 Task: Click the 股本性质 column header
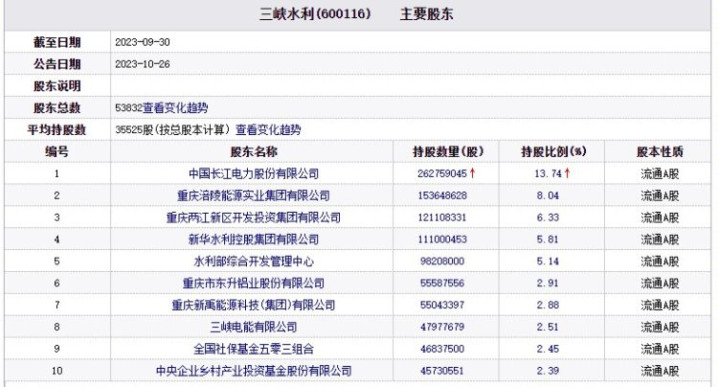point(660,152)
